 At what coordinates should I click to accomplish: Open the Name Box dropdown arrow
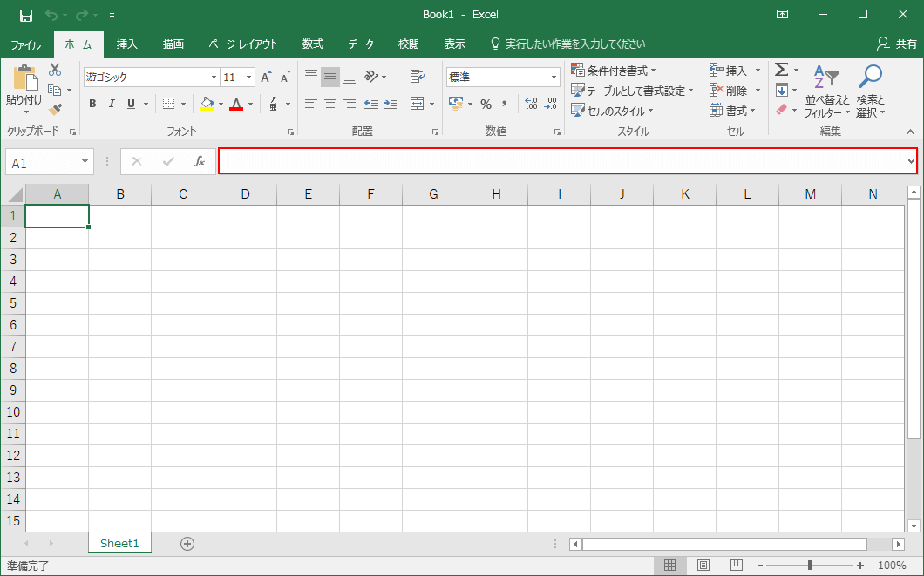point(85,161)
